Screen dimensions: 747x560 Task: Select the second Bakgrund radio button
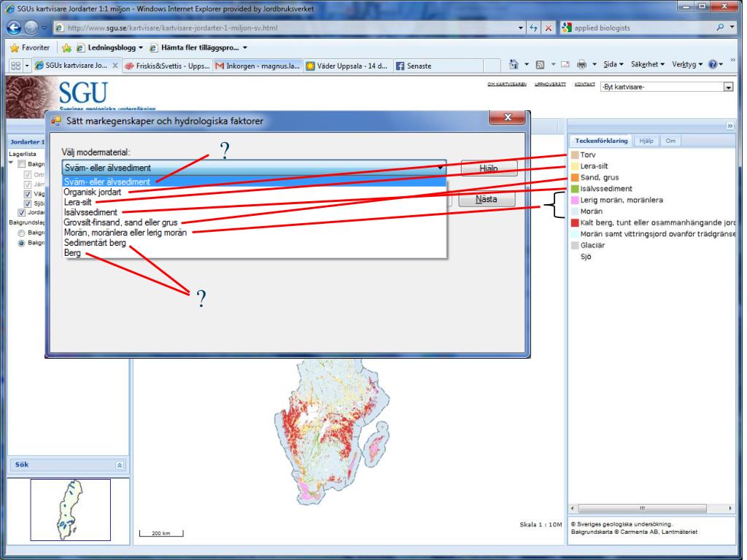pos(21,243)
